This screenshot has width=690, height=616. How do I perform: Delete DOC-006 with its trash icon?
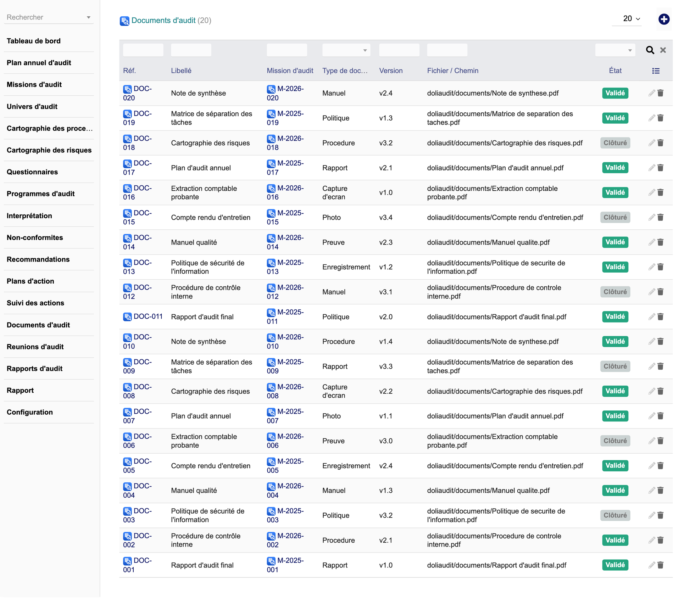pos(660,441)
